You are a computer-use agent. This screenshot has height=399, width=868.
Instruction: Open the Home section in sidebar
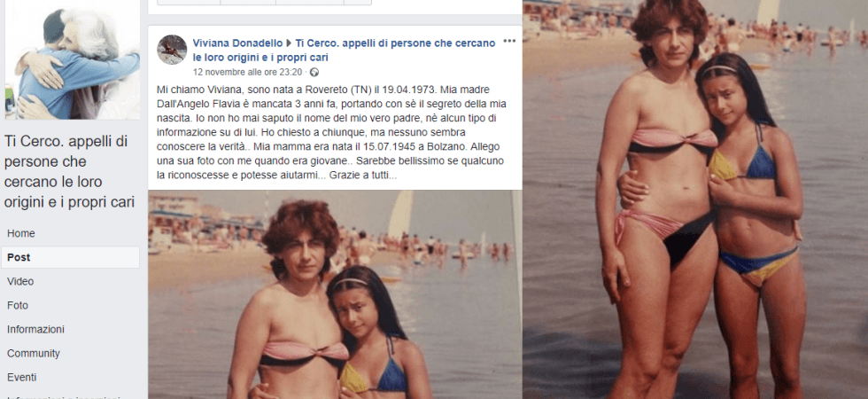(x=21, y=233)
